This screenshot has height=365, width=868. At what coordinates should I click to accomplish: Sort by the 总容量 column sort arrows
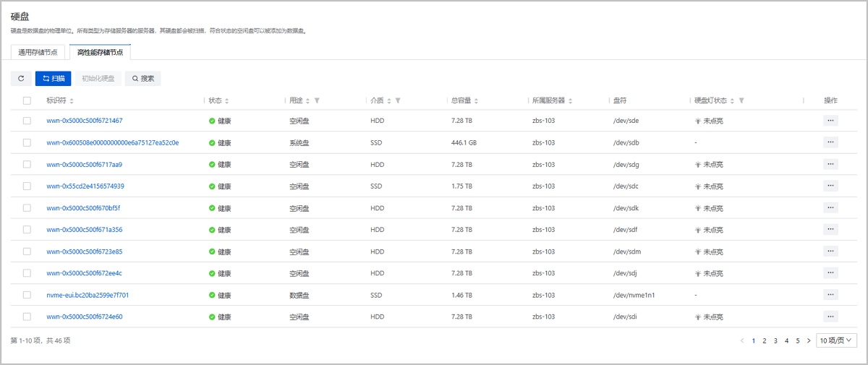(x=476, y=100)
